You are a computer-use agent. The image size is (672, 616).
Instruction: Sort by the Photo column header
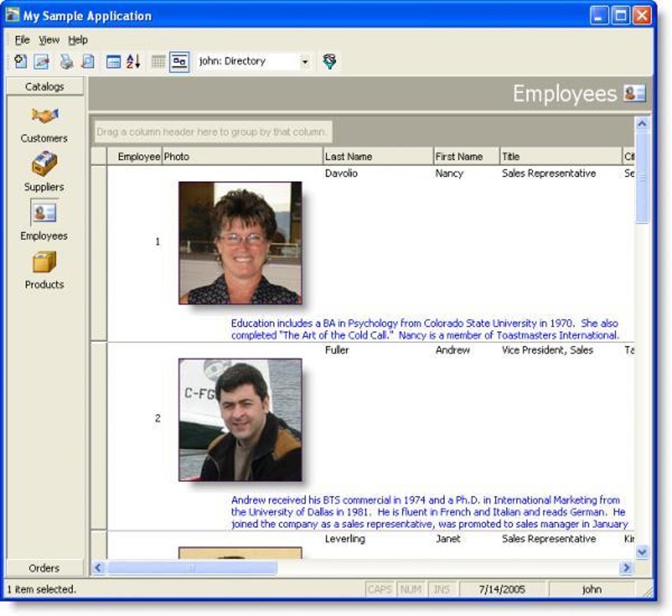pos(242,156)
